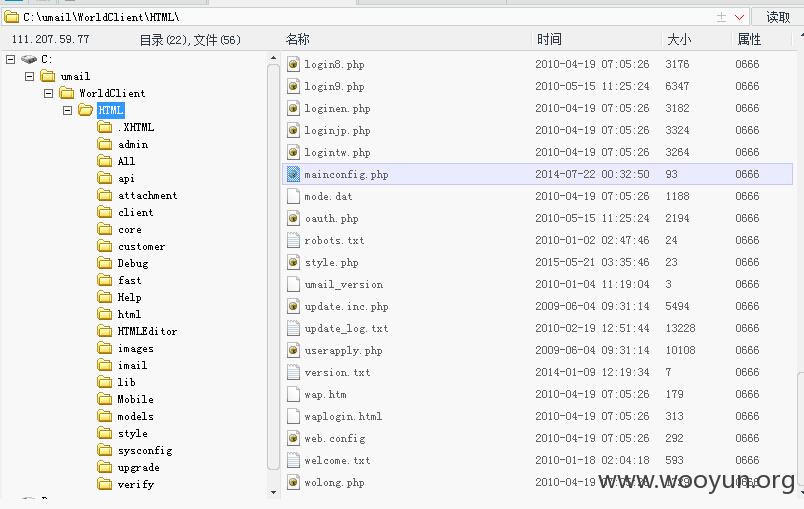The height and width of the screenshot is (509, 804).
Task: Click the logintw.php file icon
Action: (293, 152)
